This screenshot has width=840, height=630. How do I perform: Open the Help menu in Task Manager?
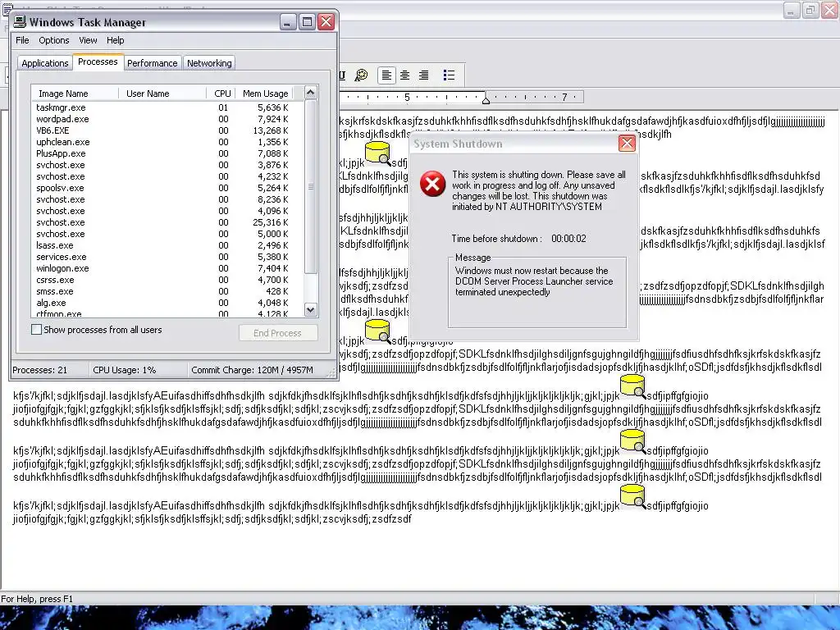pos(115,40)
